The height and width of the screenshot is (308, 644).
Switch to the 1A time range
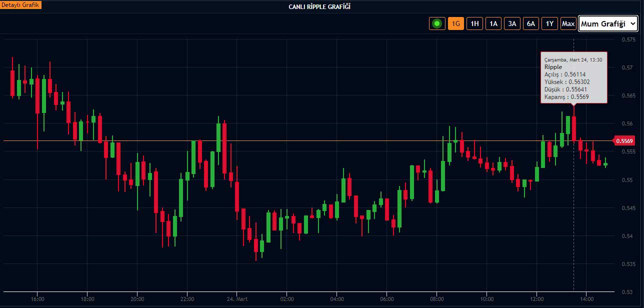493,23
